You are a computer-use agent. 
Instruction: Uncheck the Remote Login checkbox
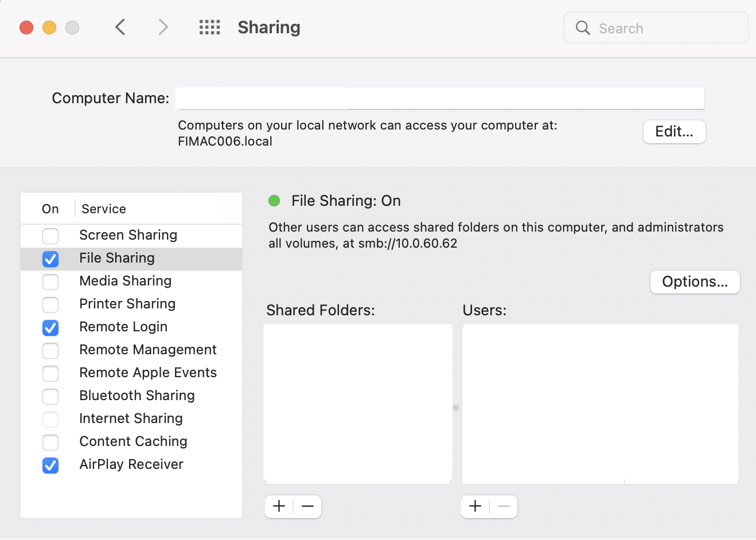coord(50,327)
